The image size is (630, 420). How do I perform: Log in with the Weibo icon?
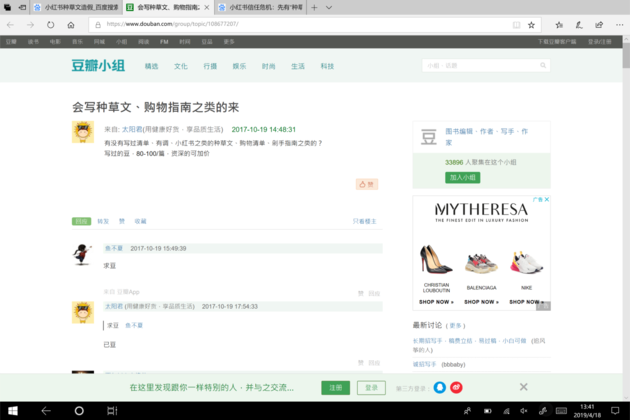[x=456, y=387]
